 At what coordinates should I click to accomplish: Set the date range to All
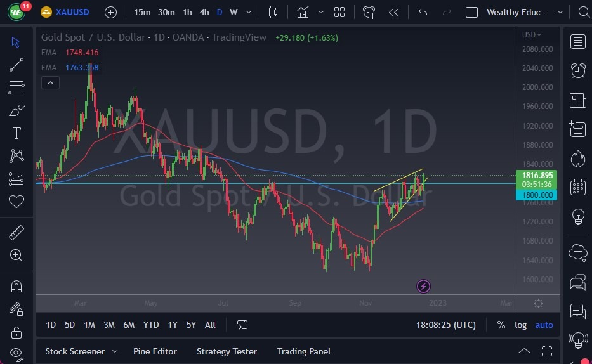pyautogui.click(x=210, y=325)
